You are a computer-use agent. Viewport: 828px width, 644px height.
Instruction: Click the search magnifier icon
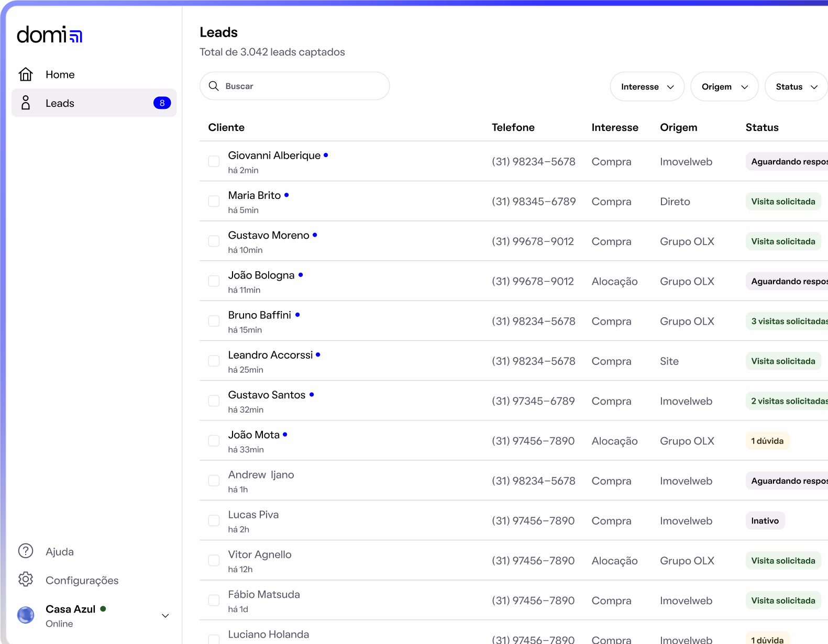(214, 86)
